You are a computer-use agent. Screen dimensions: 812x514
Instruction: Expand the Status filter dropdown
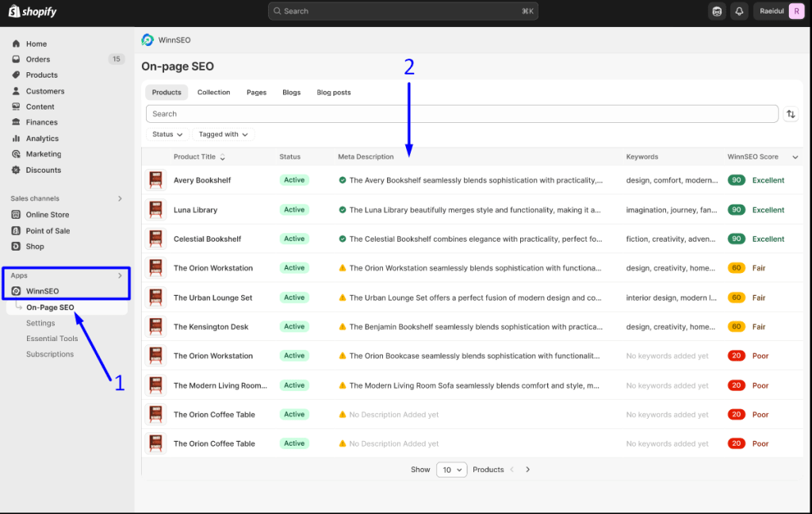coord(167,134)
